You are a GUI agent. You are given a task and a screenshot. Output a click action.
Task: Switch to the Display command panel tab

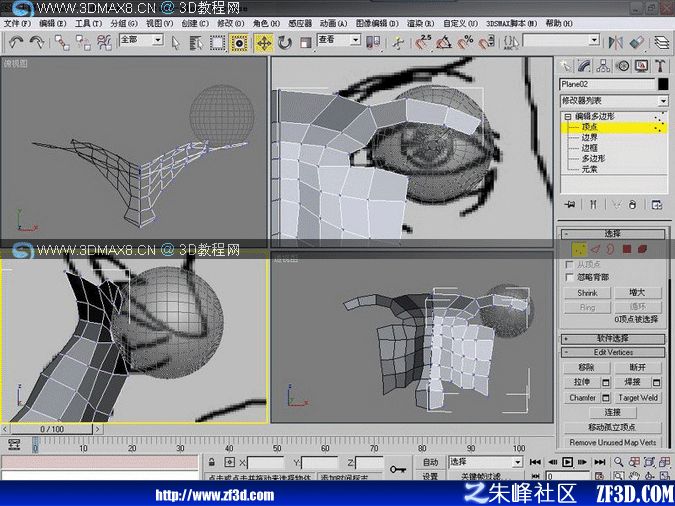coord(641,66)
